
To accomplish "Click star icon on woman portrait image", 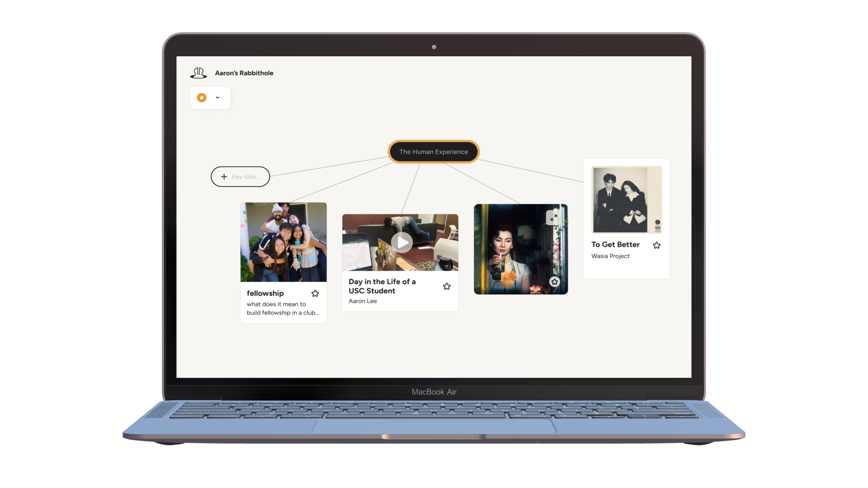I will click(555, 282).
